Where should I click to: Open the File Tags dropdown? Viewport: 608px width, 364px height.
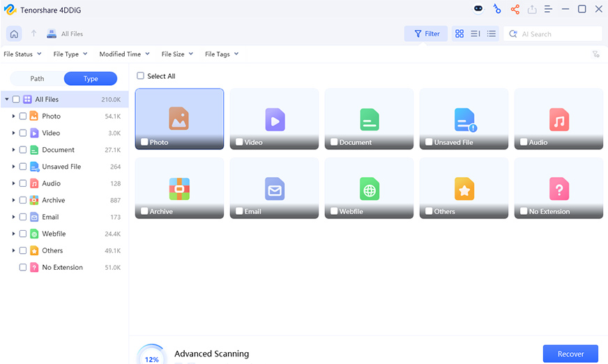coord(222,54)
